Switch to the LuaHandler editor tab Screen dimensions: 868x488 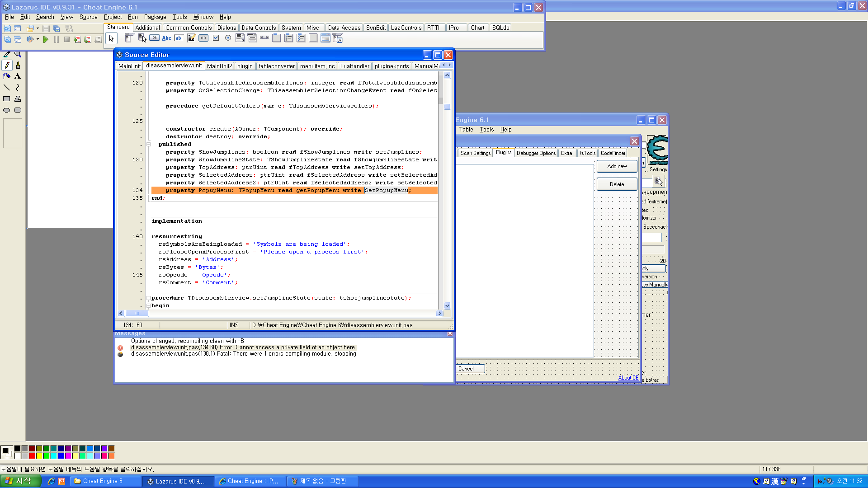[354, 66]
